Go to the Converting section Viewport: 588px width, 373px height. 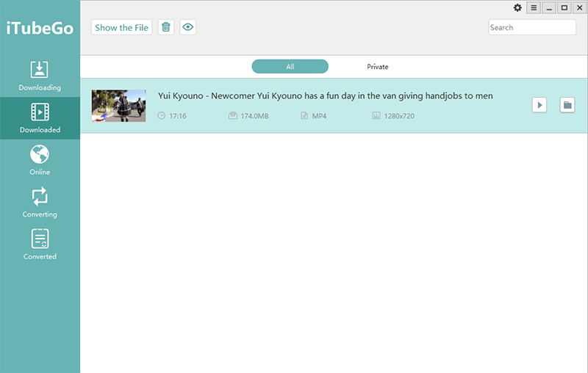40,203
